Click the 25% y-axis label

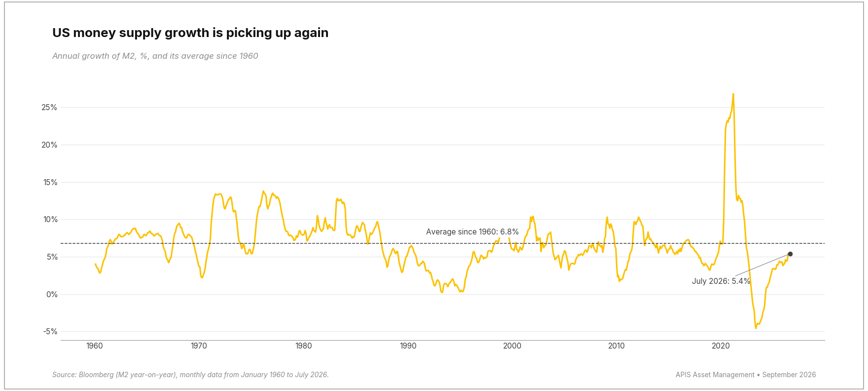[49, 107]
